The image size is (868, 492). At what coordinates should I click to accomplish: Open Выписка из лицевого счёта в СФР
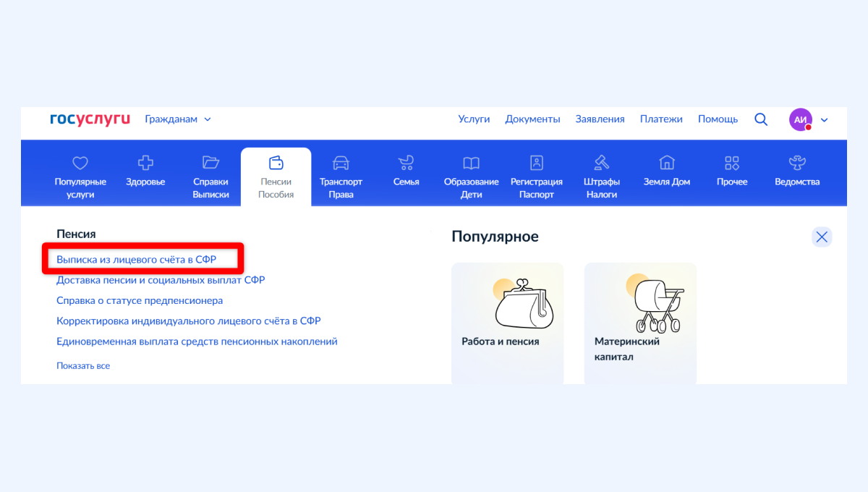pyautogui.click(x=137, y=259)
